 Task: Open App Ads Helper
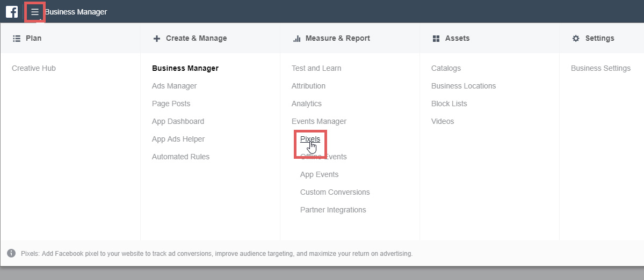pyautogui.click(x=178, y=139)
